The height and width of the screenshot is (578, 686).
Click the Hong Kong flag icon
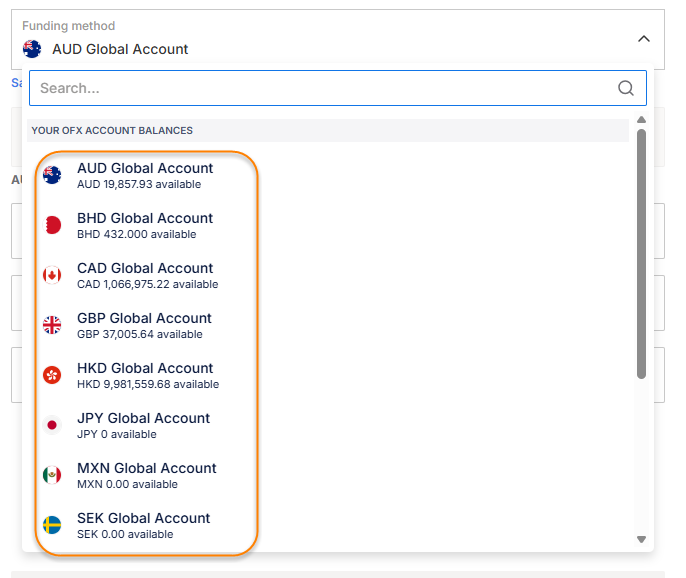(x=52, y=375)
